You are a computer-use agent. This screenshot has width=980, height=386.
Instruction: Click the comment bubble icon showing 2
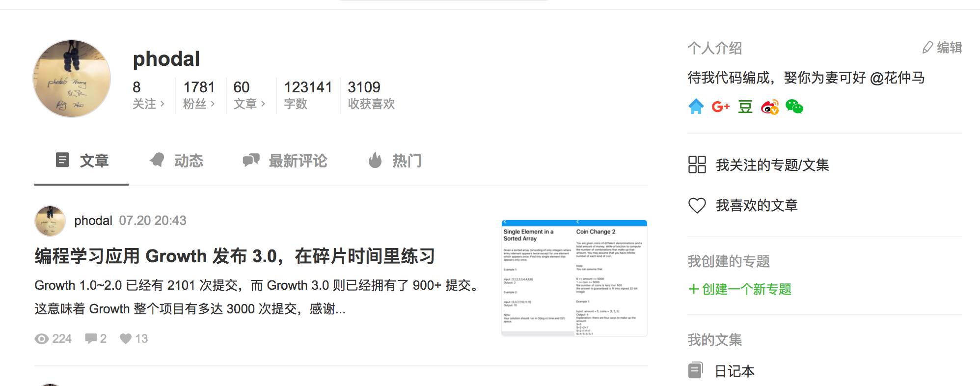tap(91, 338)
